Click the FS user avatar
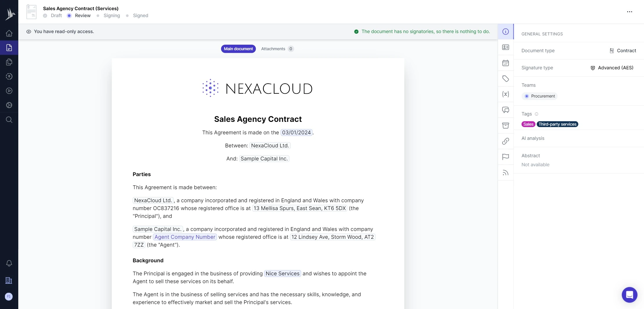 point(9,297)
